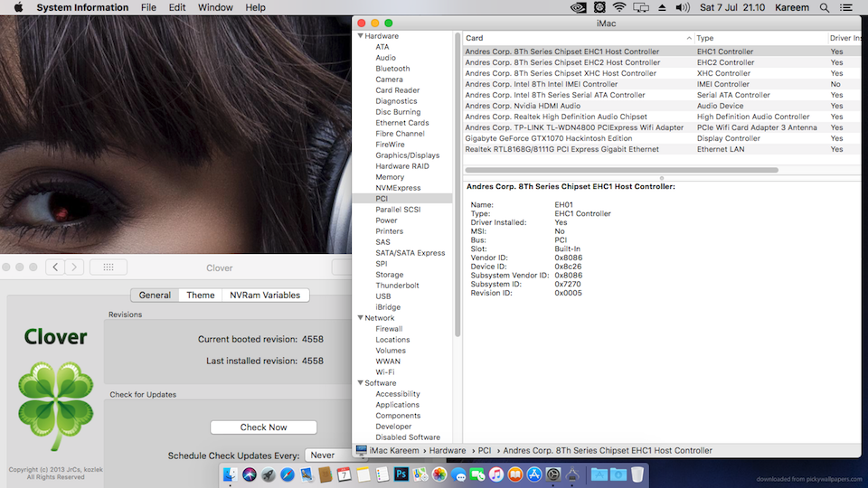Select Graphics/Displays in the sidebar

click(407, 155)
